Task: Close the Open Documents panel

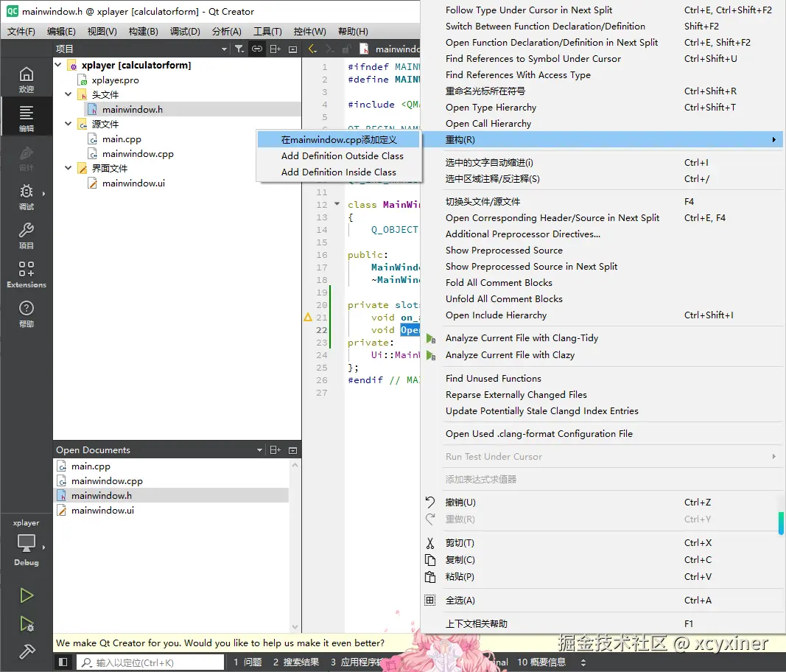Action: pyautogui.click(x=292, y=449)
